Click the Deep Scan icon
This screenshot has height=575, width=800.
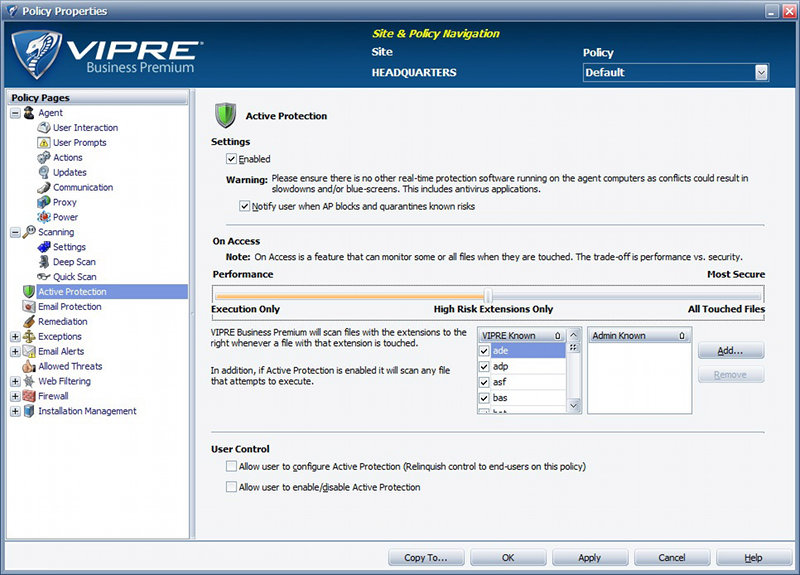coord(44,262)
